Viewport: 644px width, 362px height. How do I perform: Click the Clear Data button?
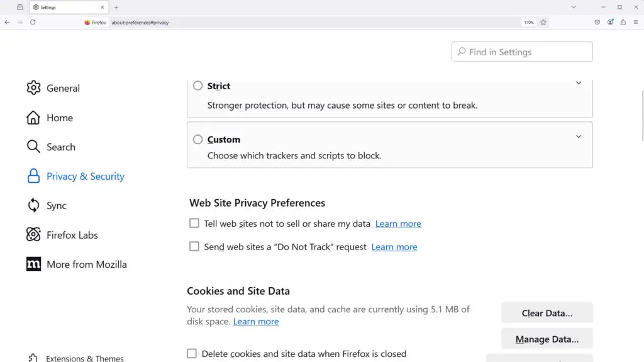pos(547,312)
